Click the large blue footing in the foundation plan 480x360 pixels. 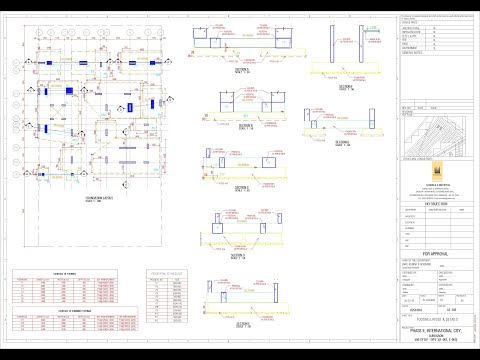[69, 91]
